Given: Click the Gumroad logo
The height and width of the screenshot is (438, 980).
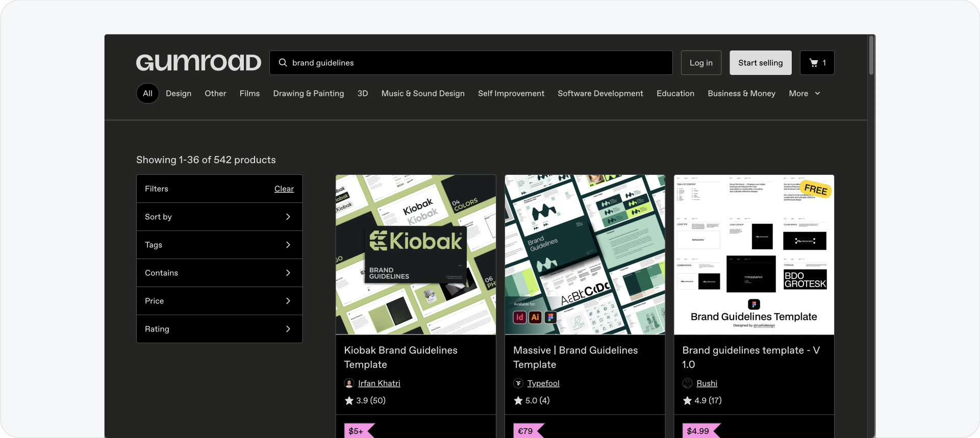Looking at the screenshot, I should 198,63.
